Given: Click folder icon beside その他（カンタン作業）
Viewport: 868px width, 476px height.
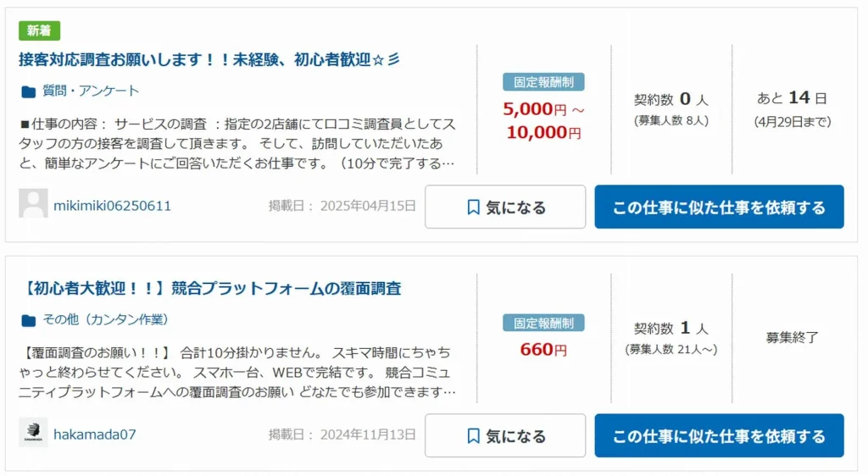Looking at the screenshot, I should pos(28,321).
